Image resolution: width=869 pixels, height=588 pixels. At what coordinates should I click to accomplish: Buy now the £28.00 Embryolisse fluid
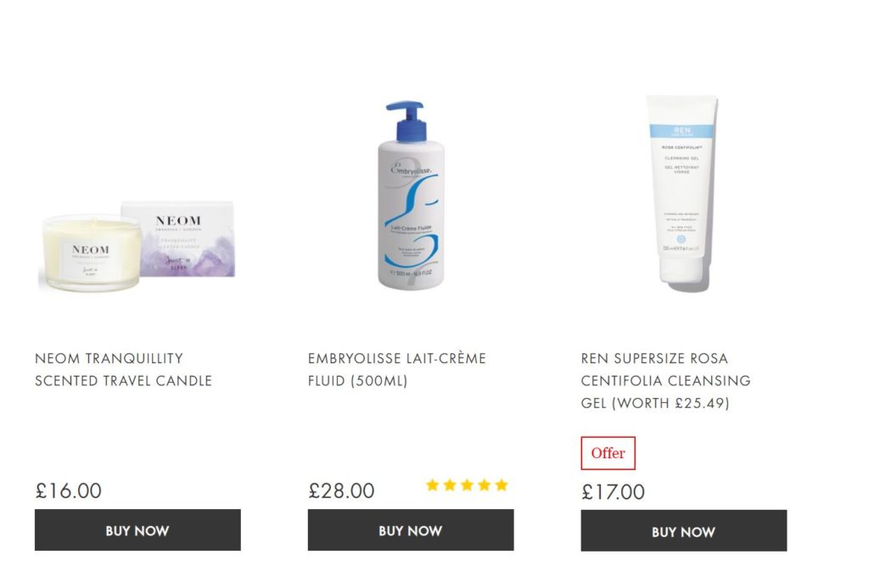pos(411,530)
